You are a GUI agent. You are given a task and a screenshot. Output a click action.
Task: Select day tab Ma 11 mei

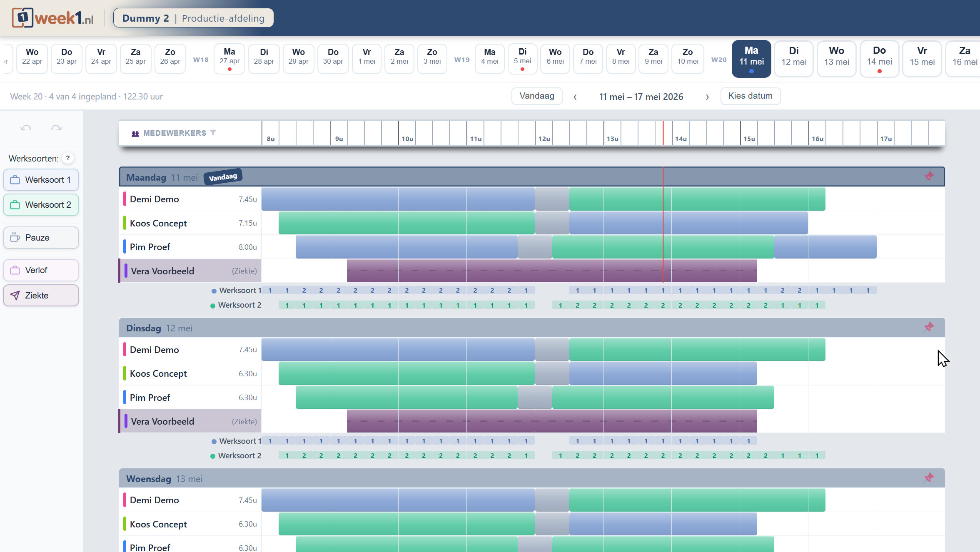pos(751,59)
